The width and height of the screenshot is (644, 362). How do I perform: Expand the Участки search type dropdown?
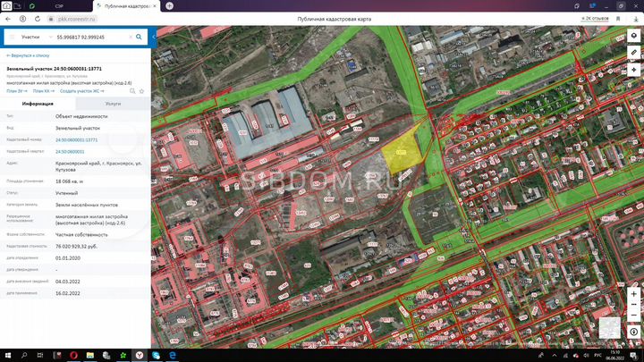(x=50, y=37)
